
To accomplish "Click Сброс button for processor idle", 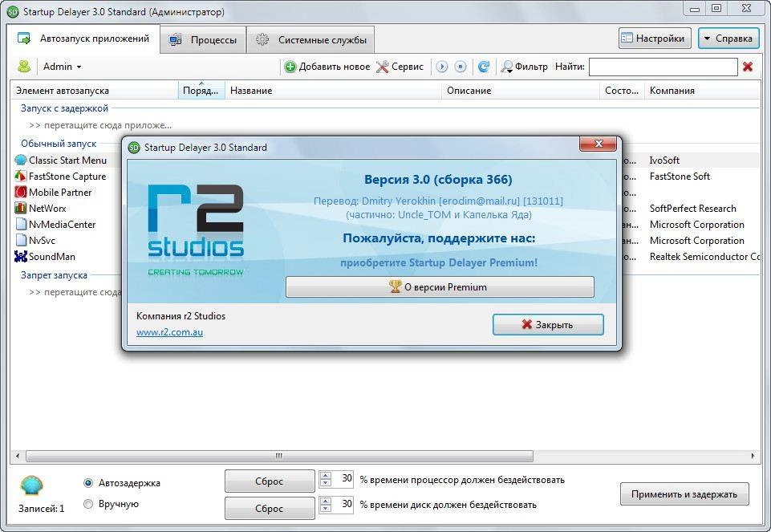I will click(270, 481).
